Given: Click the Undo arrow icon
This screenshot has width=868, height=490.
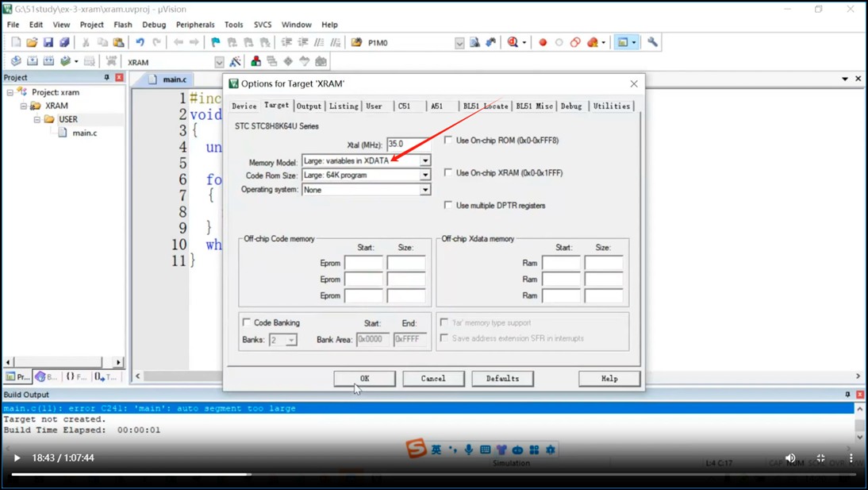Looking at the screenshot, I should click(x=140, y=42).
